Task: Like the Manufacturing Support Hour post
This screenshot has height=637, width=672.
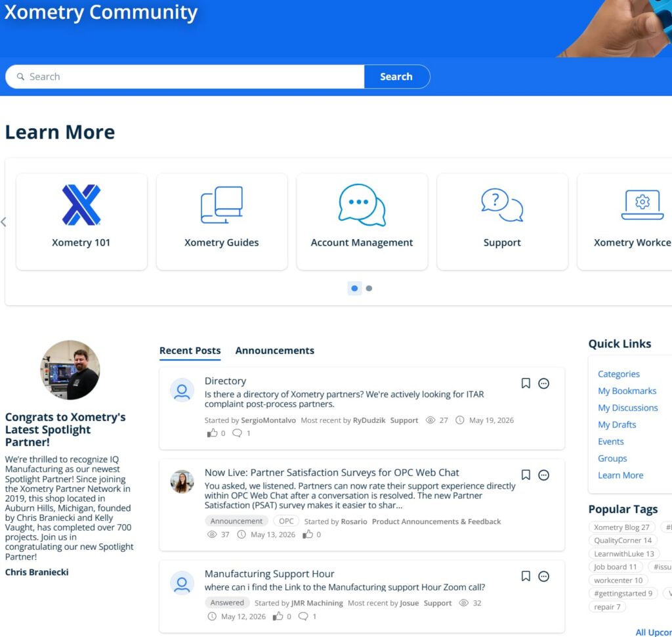Action: point(278,616)
